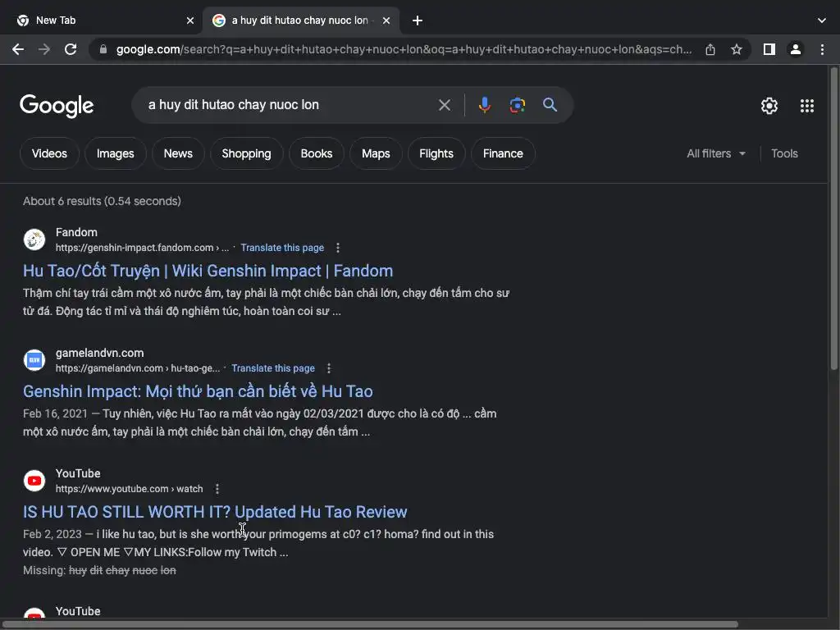Image resolution: width=840 pixels, height=630 pixels.
Task: Switch to the News filter
Action: click(178, 153)
